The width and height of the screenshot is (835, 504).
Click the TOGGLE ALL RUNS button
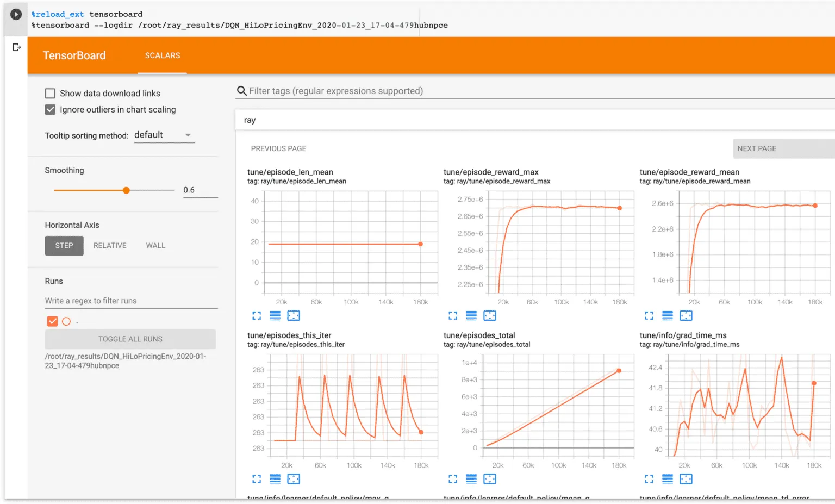point(130,339)
